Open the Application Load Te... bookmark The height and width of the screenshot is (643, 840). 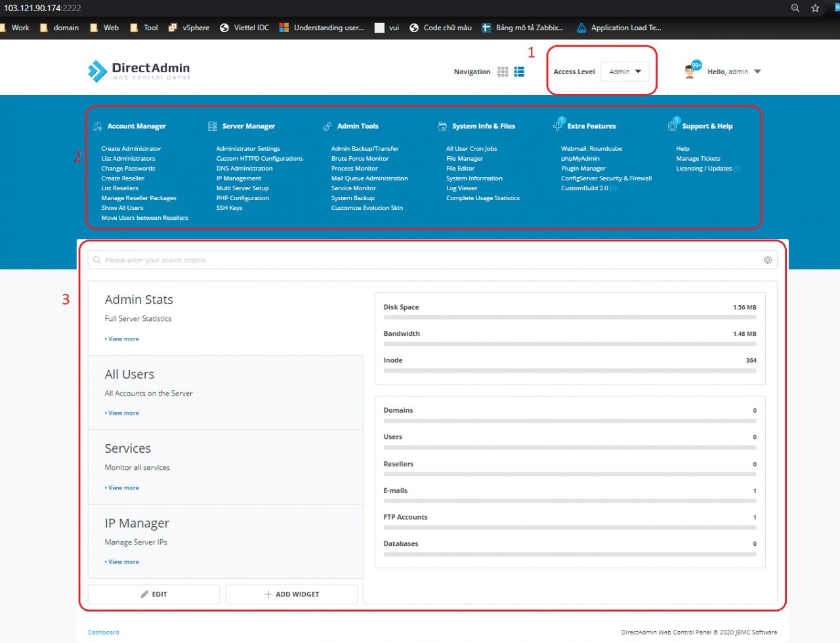[619, 28]
